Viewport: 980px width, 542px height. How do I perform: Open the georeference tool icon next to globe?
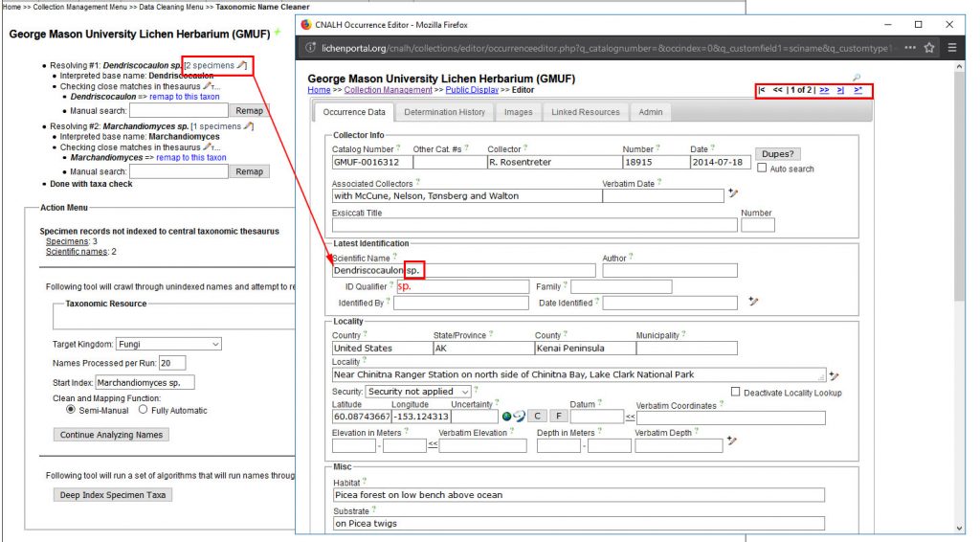520,417
